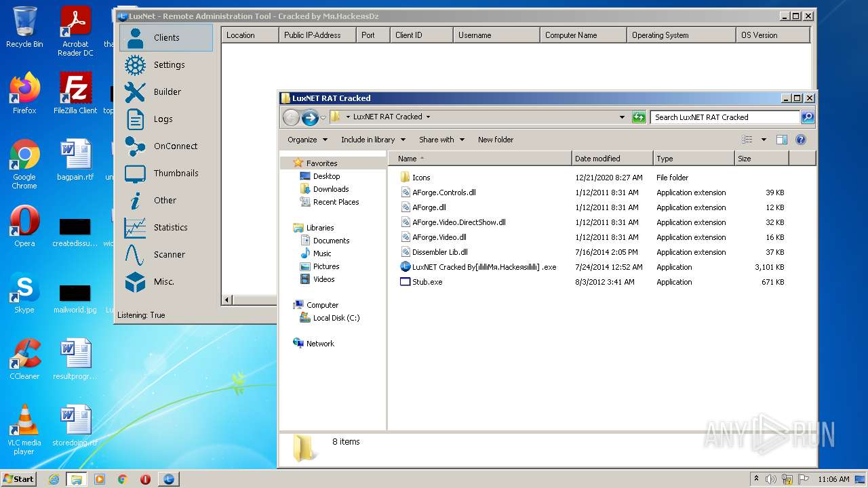Sort files by Name column

(x=480, y=159)
